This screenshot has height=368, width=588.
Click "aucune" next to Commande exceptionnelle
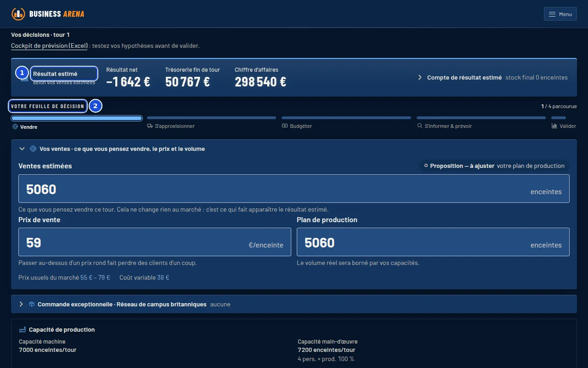point(220,305)
